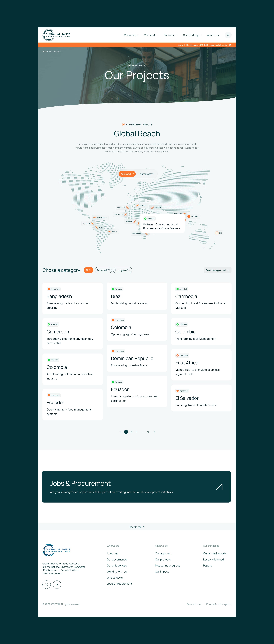Open the Working with us footer link
The height and width of the screenshot is (644, 274).
[x=117, y=571]
